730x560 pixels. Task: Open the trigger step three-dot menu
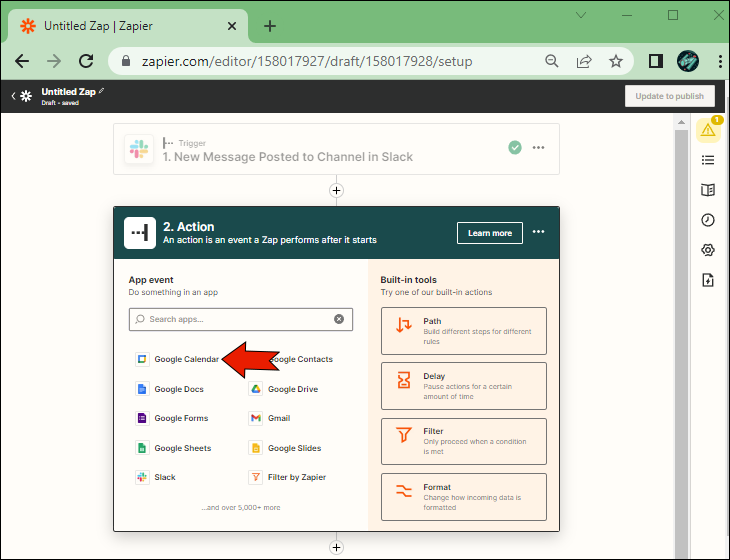[538, 148]
